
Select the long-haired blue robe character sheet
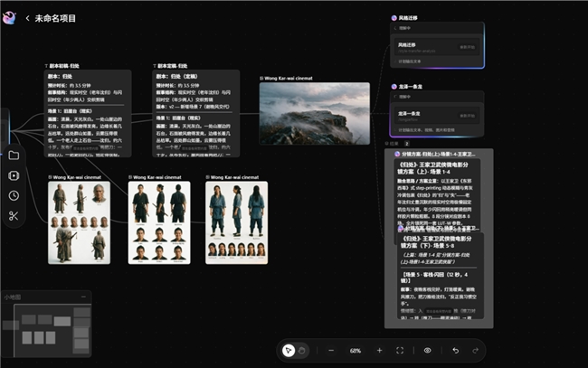tap(237, 222)
